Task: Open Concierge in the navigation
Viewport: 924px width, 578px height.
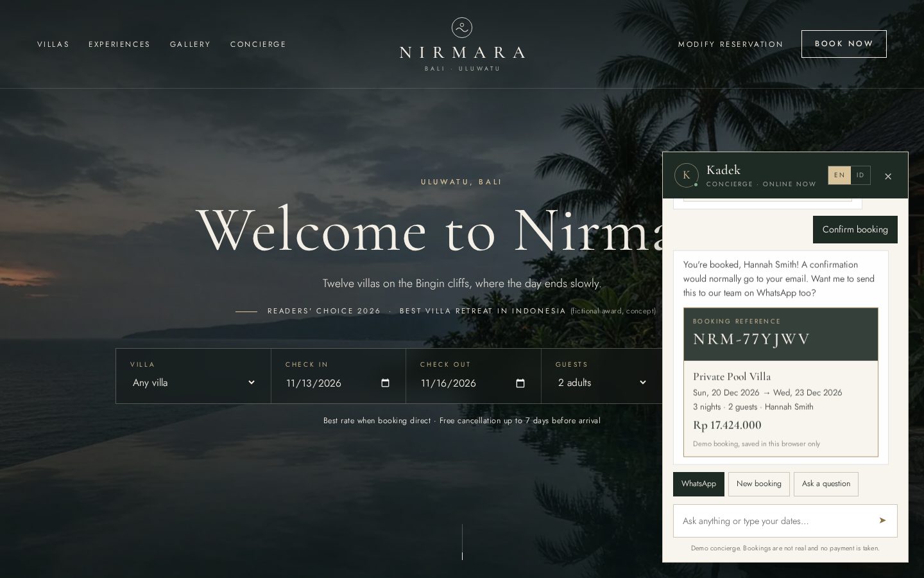Action: tap(258, 44)
